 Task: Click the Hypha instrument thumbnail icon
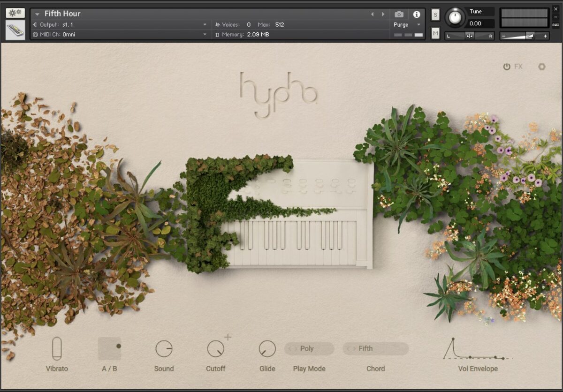tap(15, 30)
